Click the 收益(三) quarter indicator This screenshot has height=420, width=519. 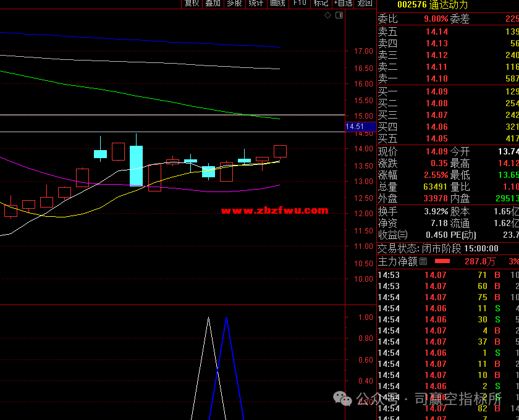393,235
